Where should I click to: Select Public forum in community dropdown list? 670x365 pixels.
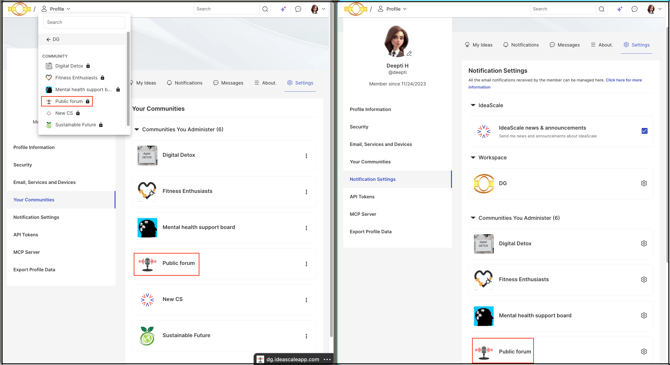pyautogui.click(x=68, y=101)
